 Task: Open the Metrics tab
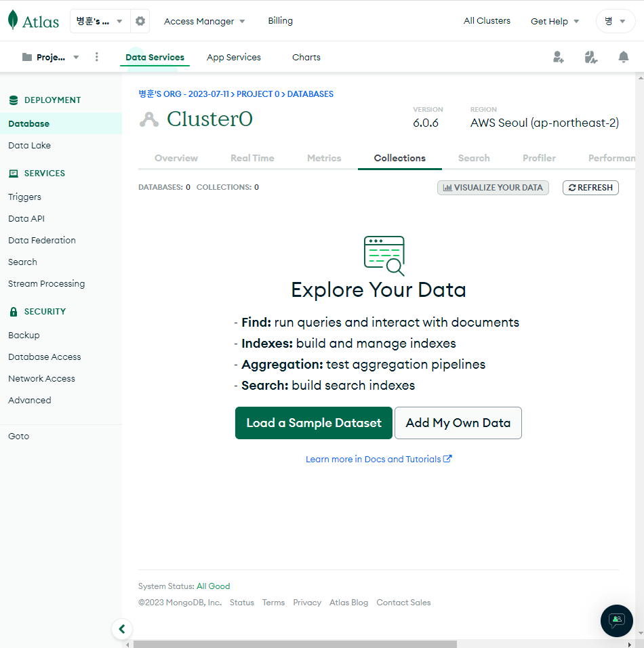[x=324, y=158]
